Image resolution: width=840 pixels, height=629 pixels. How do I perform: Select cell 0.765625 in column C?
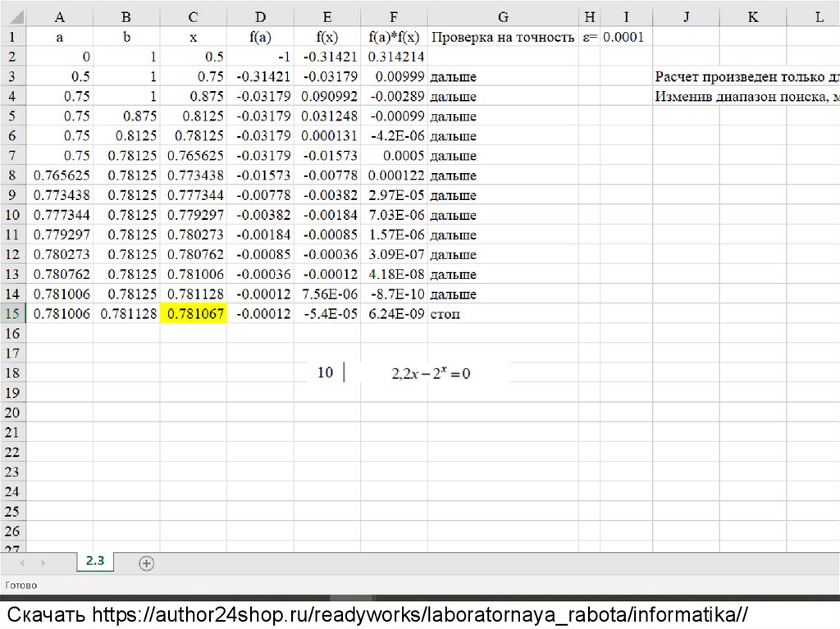[x=194, y=155]
